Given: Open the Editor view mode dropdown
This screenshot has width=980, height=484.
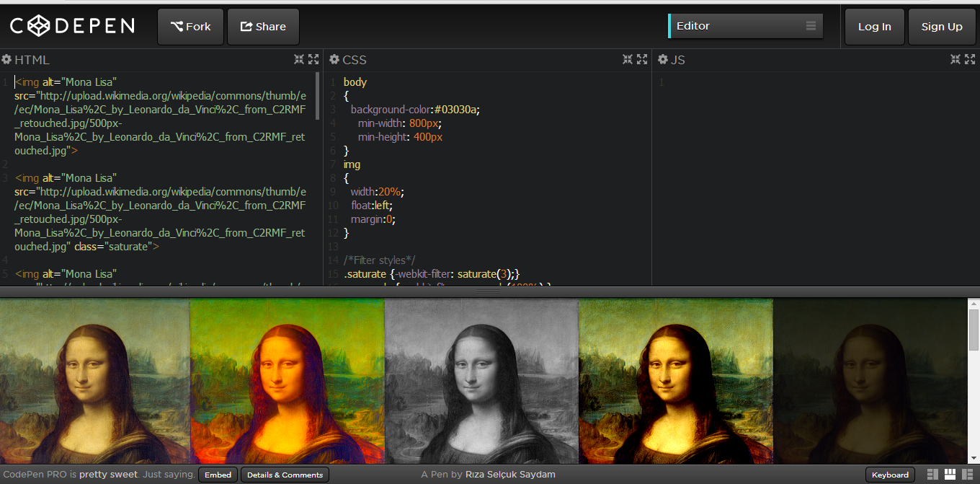Looking at the screenshot, I should [746, 26].
